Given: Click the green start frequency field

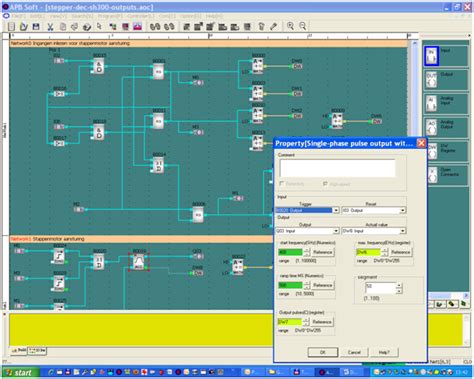Looking at the screenshot, I should point(290,252).
